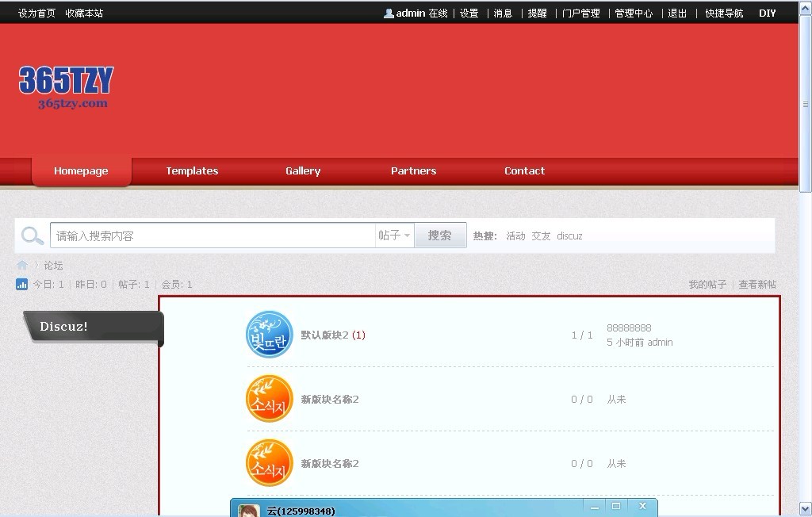Screen dimensions: 812x517
Task: Click the home breadcrumb icon
Action: [21, 265]
